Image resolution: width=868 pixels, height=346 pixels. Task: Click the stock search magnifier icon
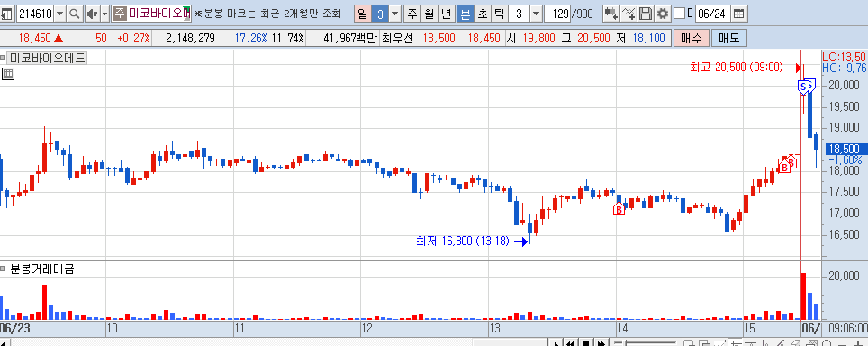[x=74, y=14]
